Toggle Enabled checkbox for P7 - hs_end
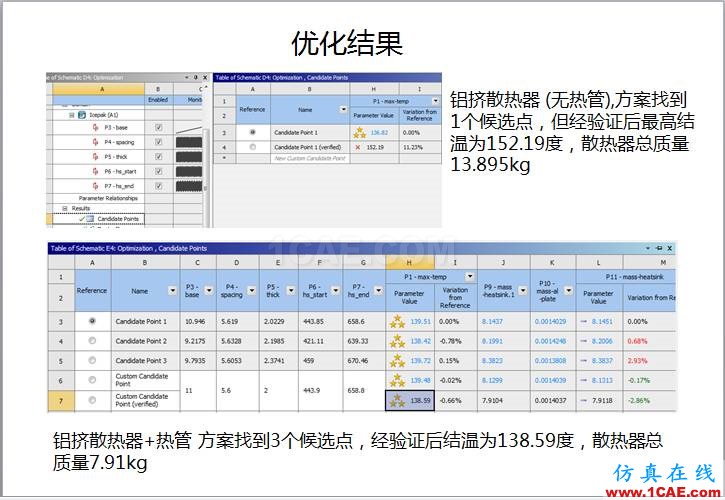The height and width of the screenshot is (500, 725). 159,186
